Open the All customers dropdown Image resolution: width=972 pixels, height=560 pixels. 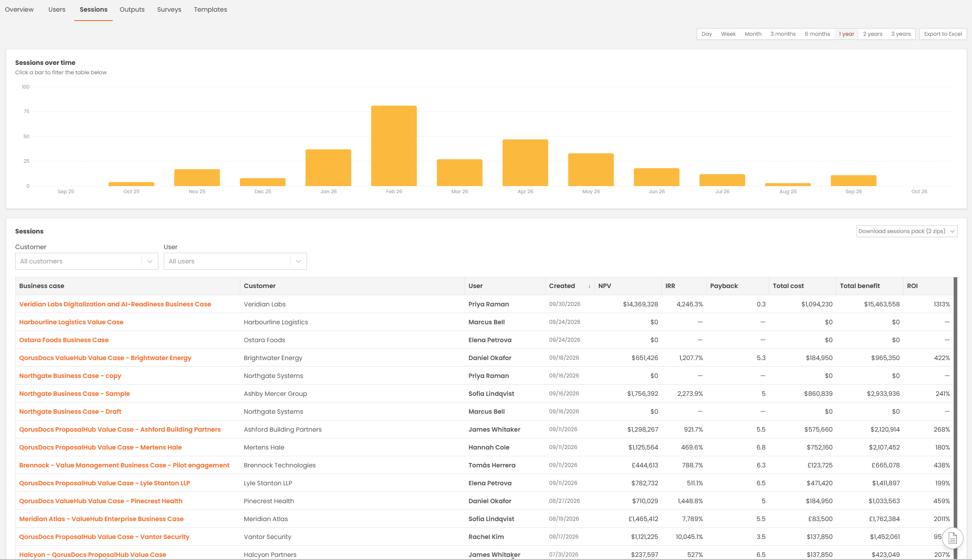87,261
